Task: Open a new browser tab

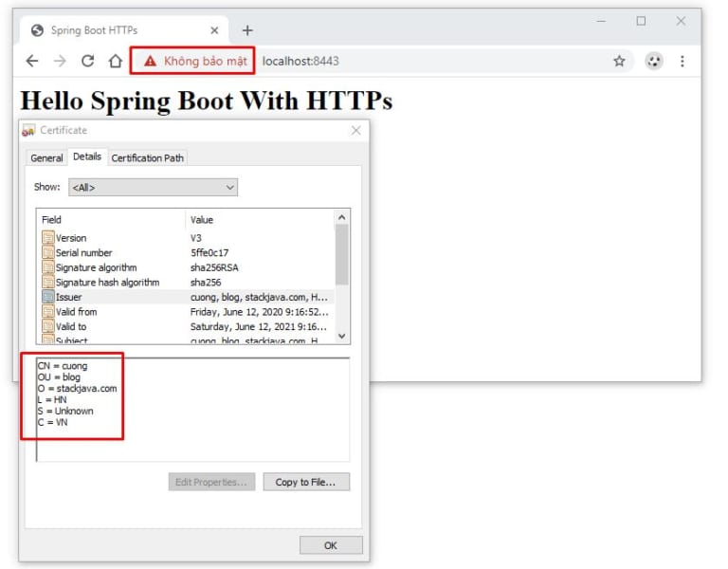Action: [x=247, y=30]
